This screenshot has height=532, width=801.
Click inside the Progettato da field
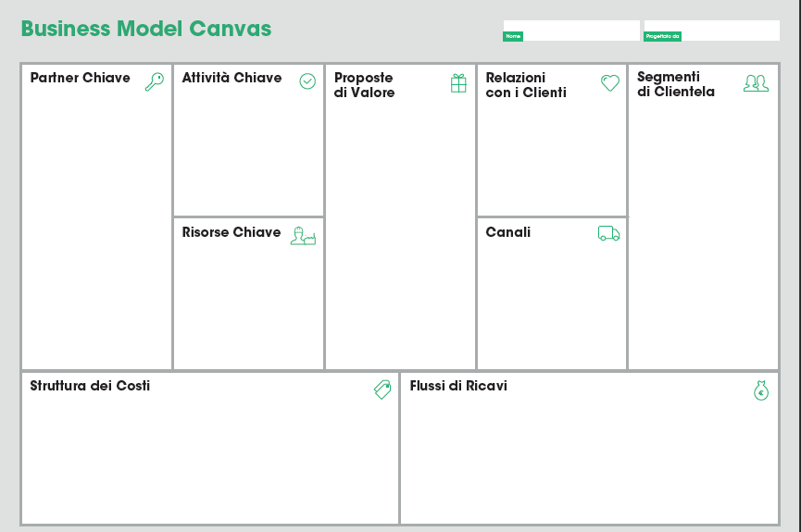coord(712,31)
